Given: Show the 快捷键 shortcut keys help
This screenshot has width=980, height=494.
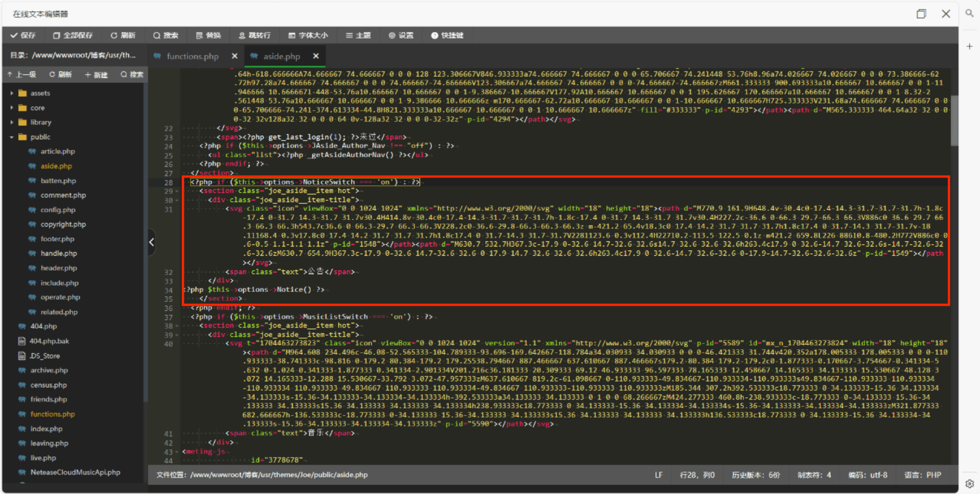Looking at the screenshot, I should point(447,35).
